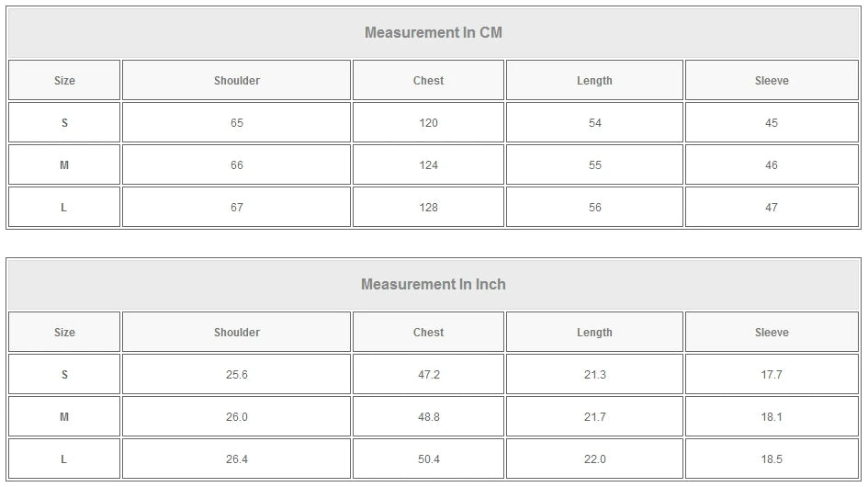Select the sleeve value 18.1 cell

click(772, 417)
